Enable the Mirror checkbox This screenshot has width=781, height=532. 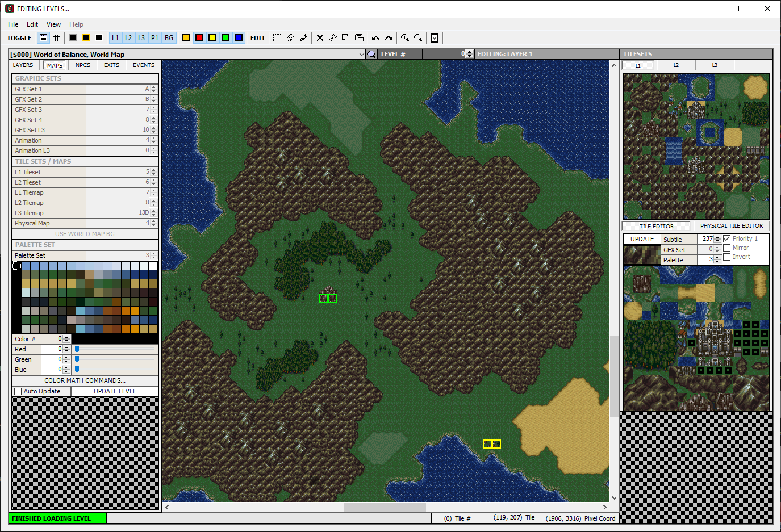727,248
